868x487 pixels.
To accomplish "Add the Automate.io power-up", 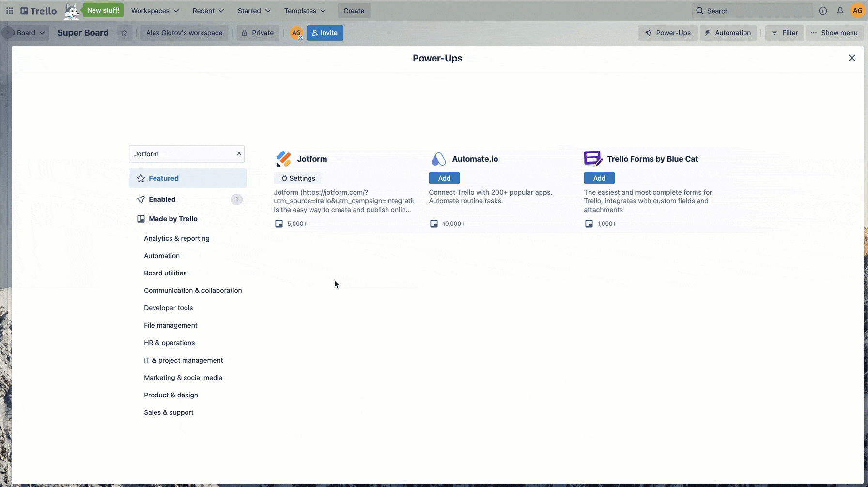I will point(444,178).
